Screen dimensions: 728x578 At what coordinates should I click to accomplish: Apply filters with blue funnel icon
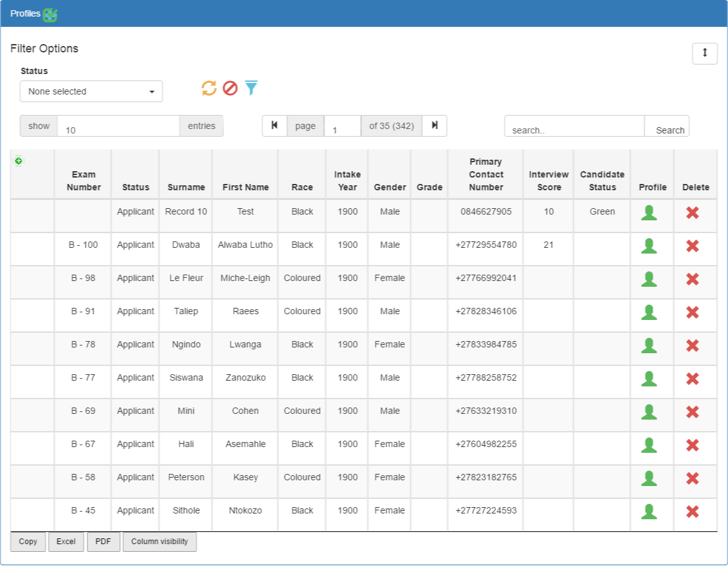pos(251,87)
